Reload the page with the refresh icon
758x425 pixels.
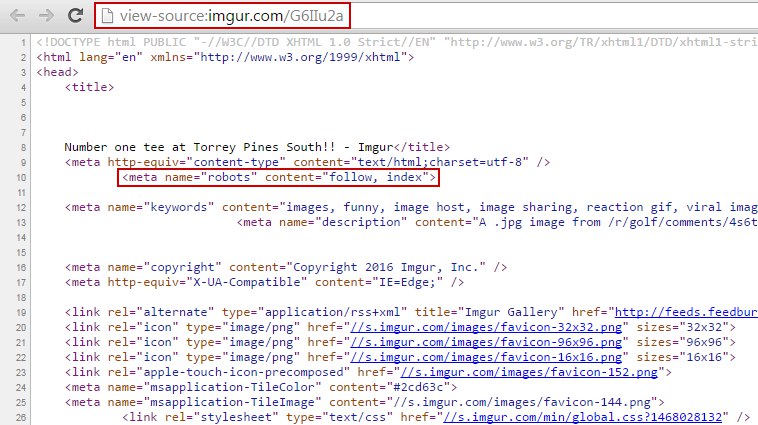75,15
